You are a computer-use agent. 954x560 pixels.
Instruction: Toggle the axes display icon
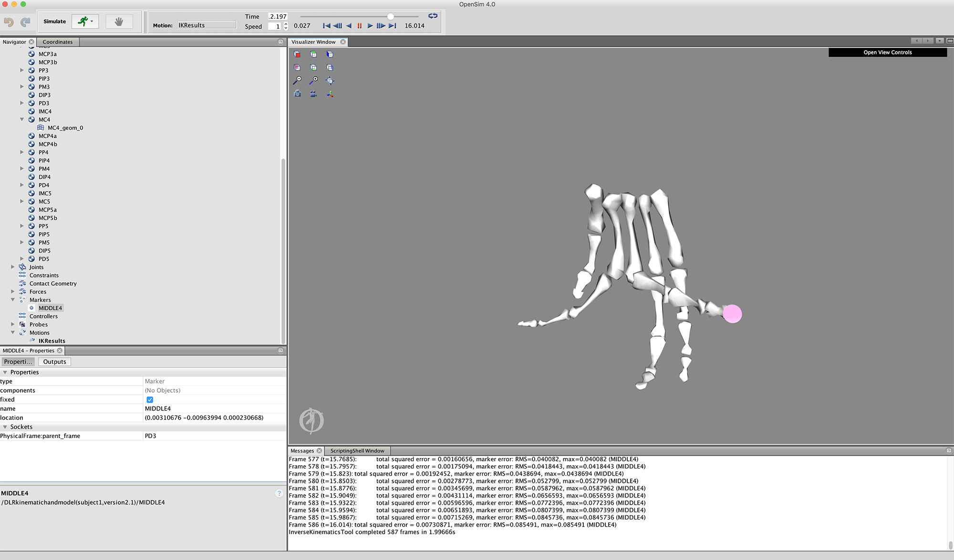click(330, 94)
